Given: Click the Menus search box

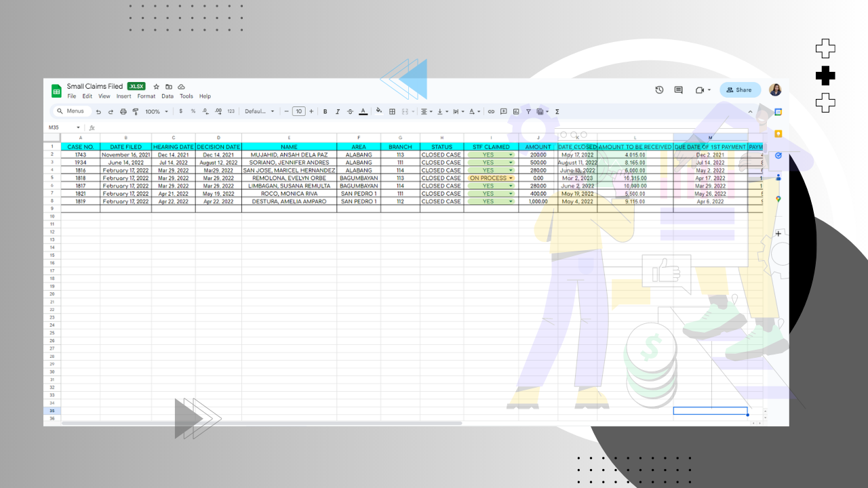Looking at the screenshot, I should (72, 111).
